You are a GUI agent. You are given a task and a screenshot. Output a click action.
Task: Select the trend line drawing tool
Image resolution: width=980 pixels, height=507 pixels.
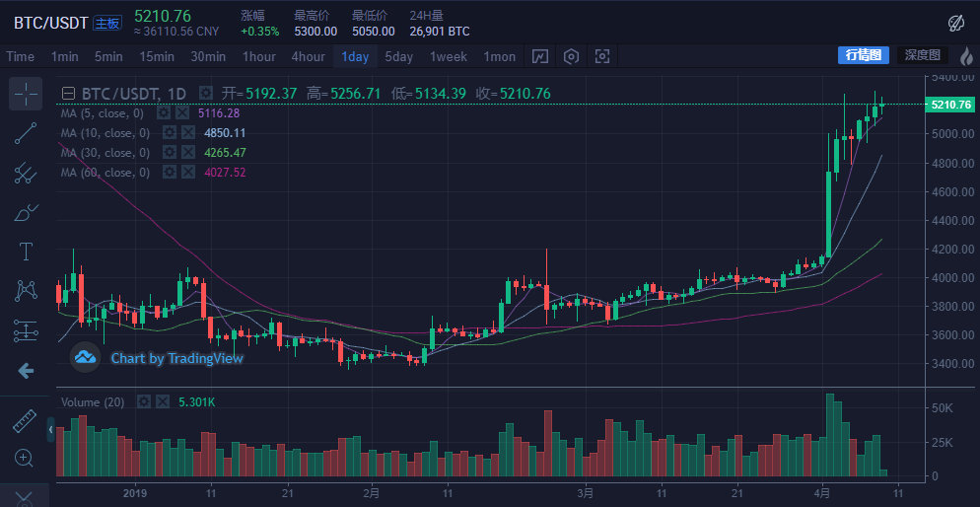[x=26, y=133]
